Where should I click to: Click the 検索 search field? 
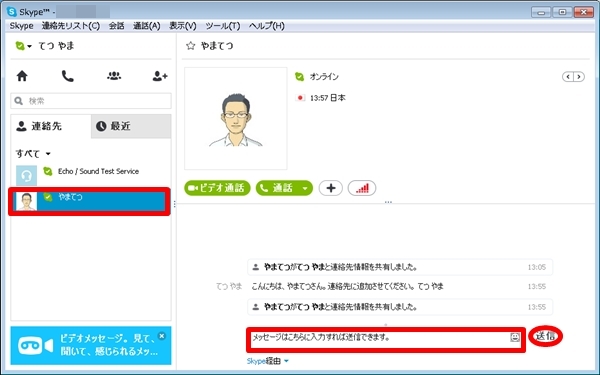[x=91, y=101]
